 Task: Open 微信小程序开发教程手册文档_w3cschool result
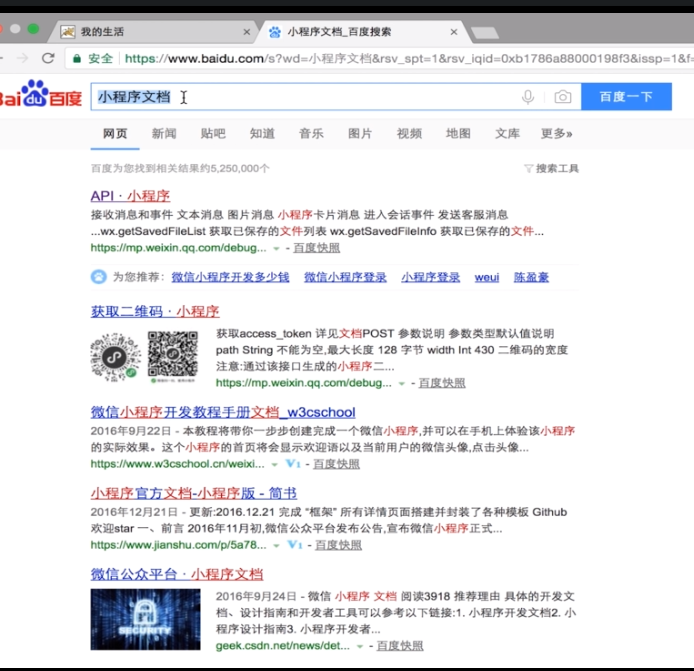223,412
